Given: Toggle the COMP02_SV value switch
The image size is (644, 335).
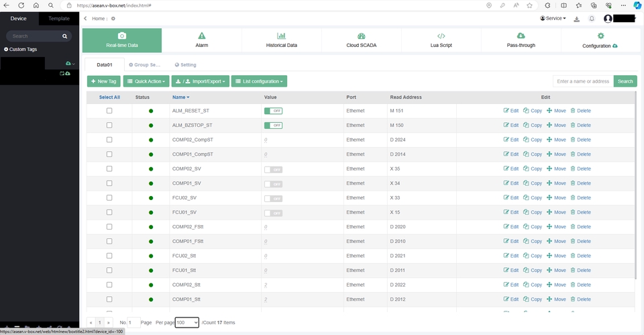Looking at the screenshot, I should pos(273,169).
